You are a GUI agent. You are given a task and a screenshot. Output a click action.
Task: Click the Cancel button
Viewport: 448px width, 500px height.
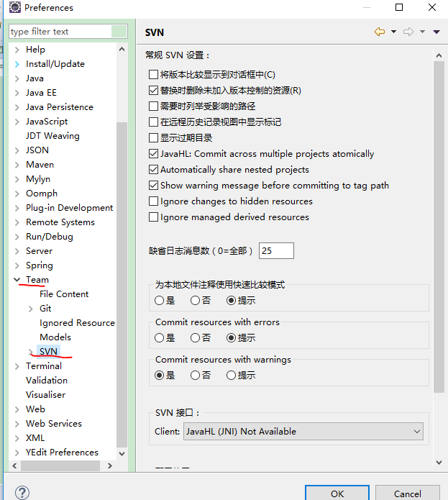(x=408, y=494)
